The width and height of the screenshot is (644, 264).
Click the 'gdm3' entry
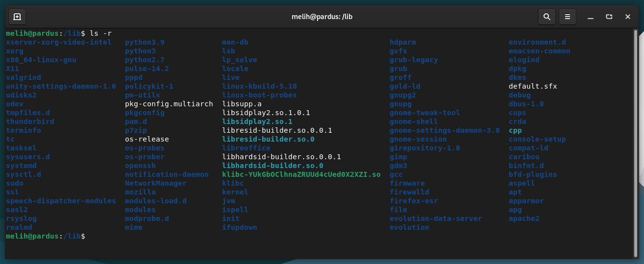pyautogui.click(x=398, y=166)
